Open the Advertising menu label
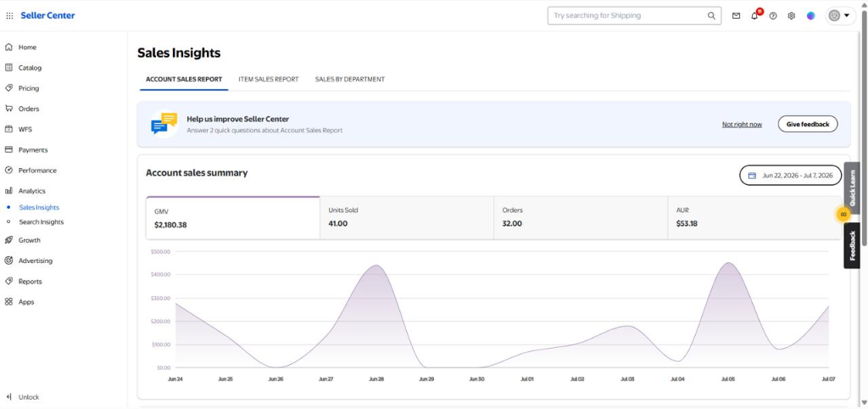 (x=36, y=261)
